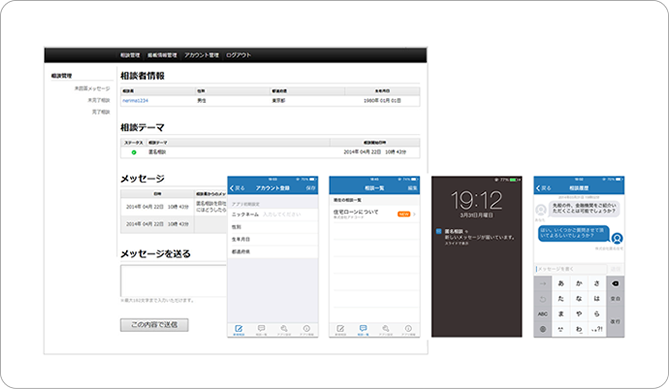Tap info tab icon on アカウント登録 screen

click(x=306, y=329)
